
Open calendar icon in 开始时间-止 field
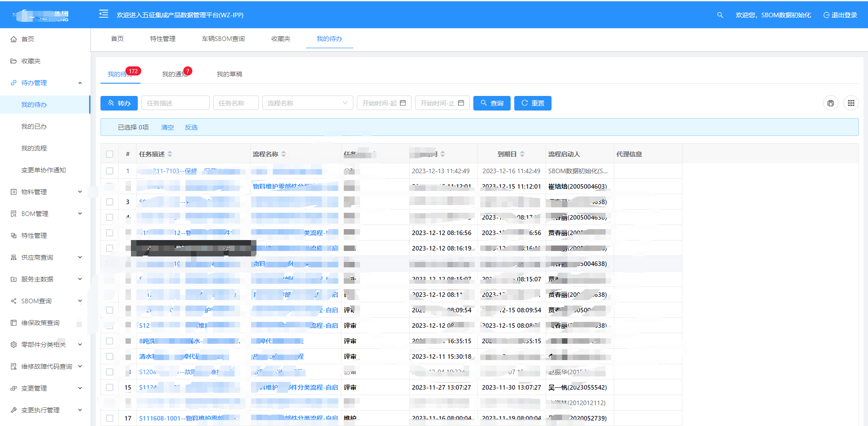pos(461,103)
